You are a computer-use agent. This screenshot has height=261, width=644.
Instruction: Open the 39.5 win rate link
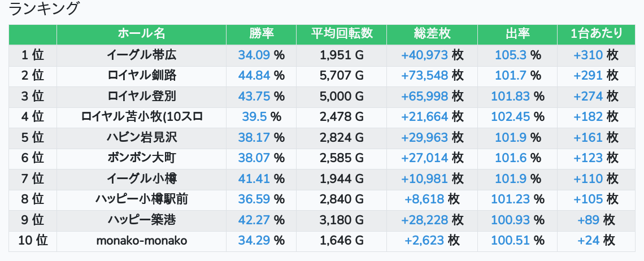[254, 116]
